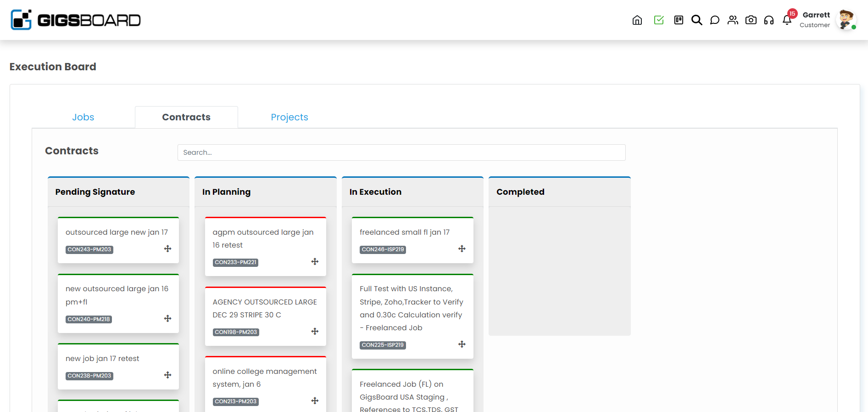
Task: Click the CON240-PM218 badge
Action: pos(89,319)
